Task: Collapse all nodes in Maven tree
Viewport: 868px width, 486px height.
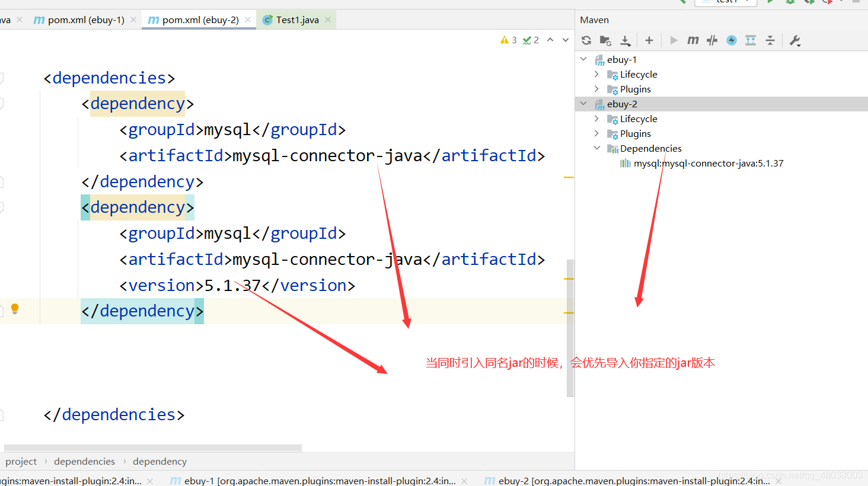Action: tap(770, 40)
